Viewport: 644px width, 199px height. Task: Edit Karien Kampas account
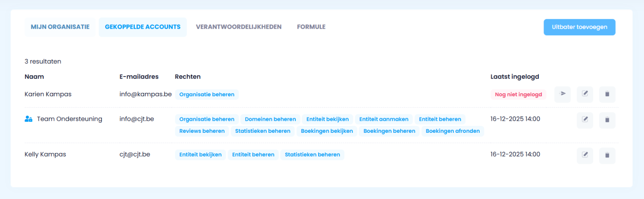coord(585,94)
